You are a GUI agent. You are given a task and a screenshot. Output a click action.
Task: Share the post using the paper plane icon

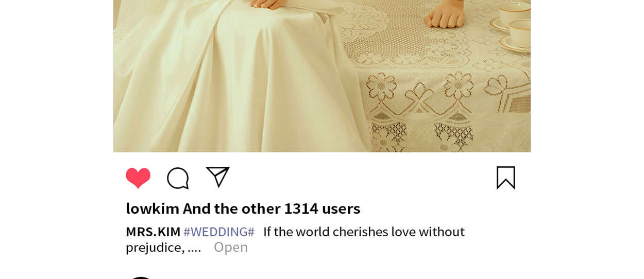coord(217,177)
